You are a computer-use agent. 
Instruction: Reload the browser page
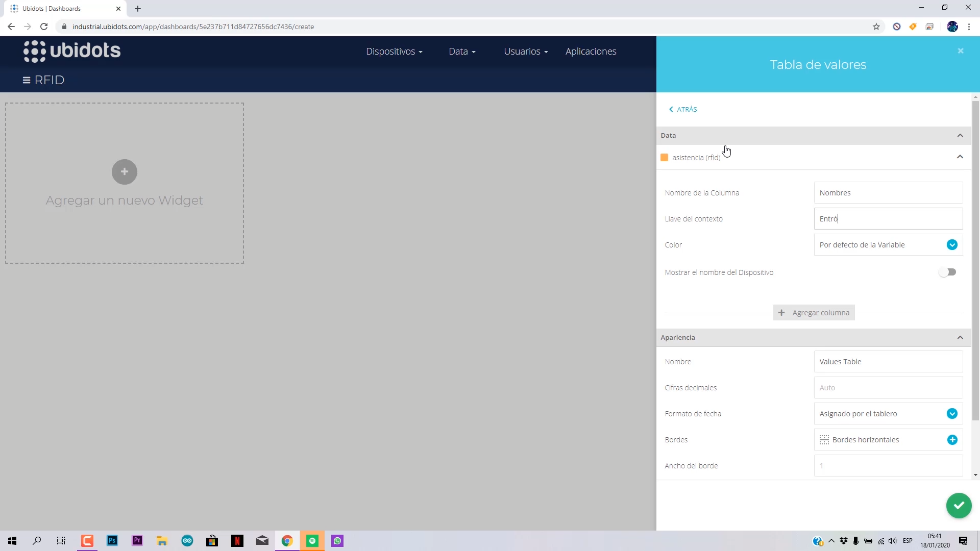click(44, 27)
